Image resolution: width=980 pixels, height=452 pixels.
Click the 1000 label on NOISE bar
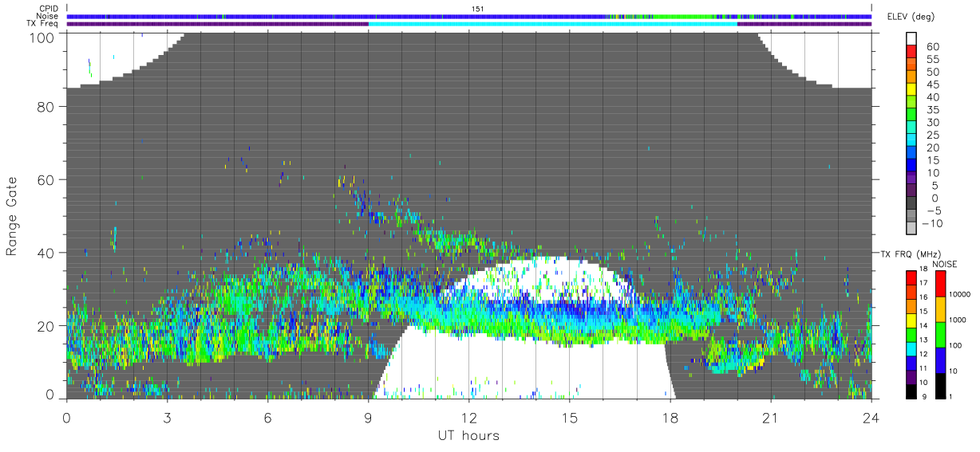point(956,320)
